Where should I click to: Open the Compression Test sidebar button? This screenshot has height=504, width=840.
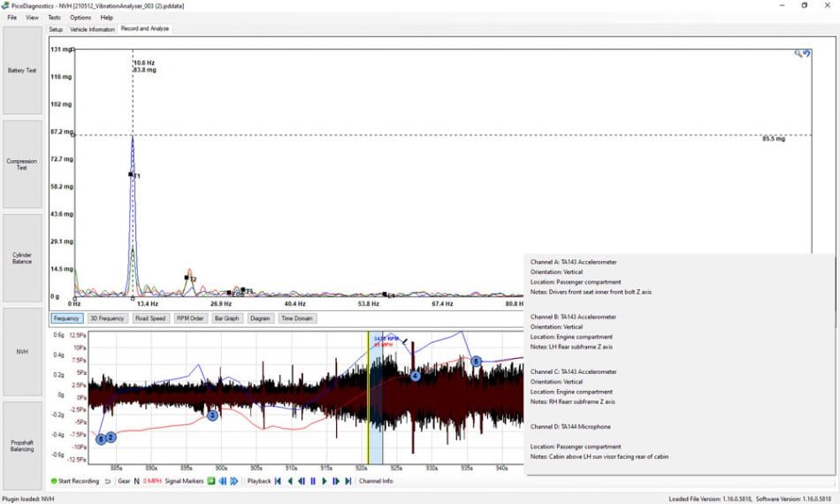22,164
